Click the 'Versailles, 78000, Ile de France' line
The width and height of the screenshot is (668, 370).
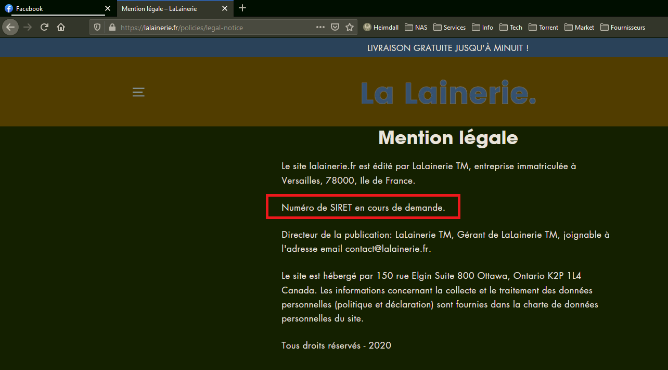[x=348, y=181]
